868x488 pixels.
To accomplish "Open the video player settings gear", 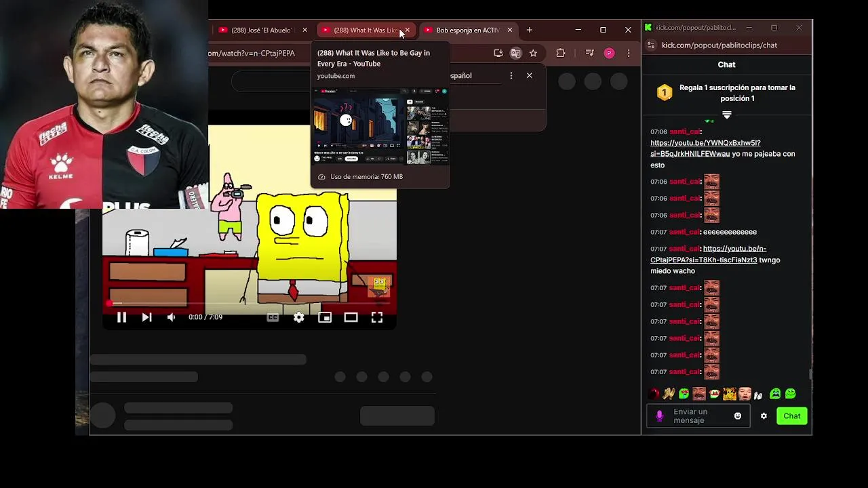I will tap(298, 317).
